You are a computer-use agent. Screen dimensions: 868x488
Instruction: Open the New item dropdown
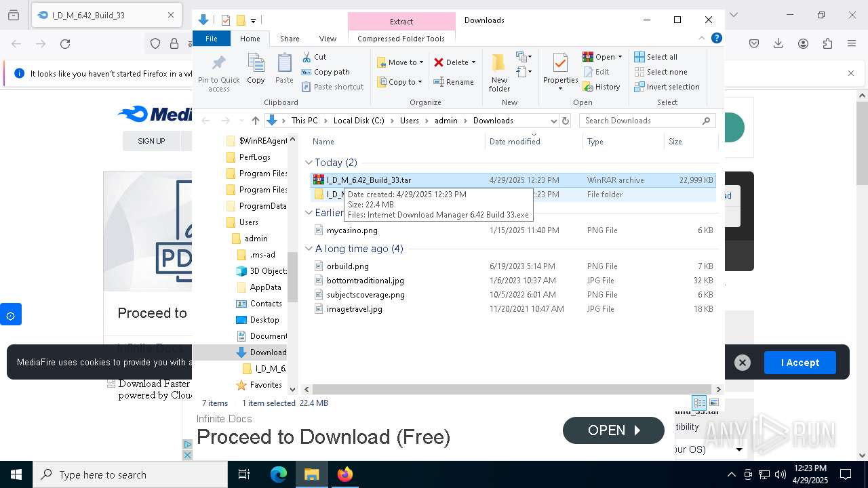(x=524, y=57)
